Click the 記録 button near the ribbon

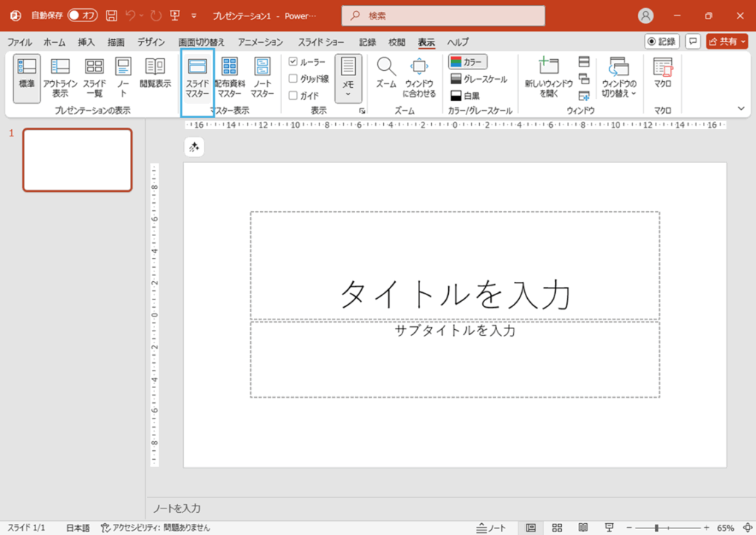point(663,41)
